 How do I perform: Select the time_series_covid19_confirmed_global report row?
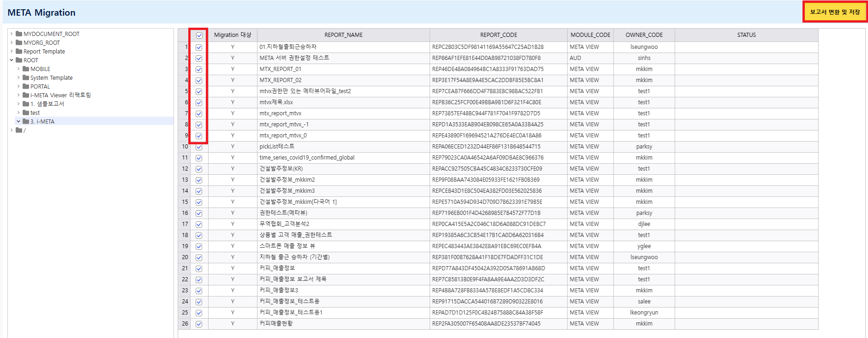307,158
